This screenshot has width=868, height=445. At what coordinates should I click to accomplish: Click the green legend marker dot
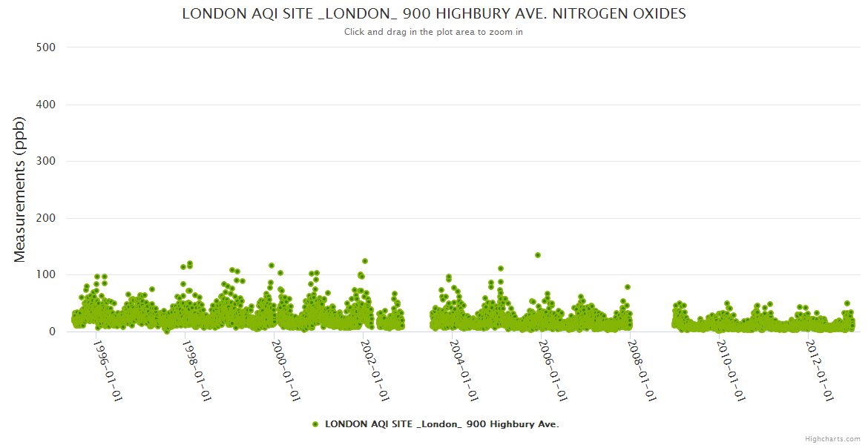point(315,424)
